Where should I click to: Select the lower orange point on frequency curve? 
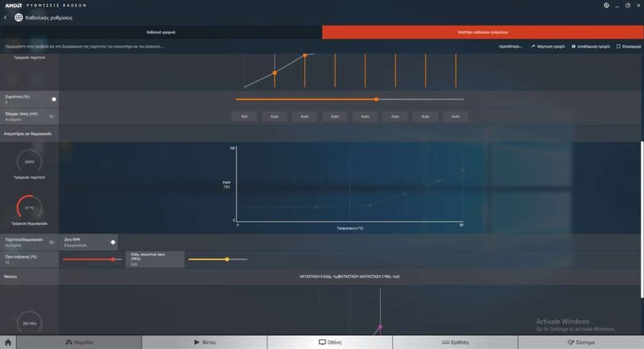[x=275, y=72]
